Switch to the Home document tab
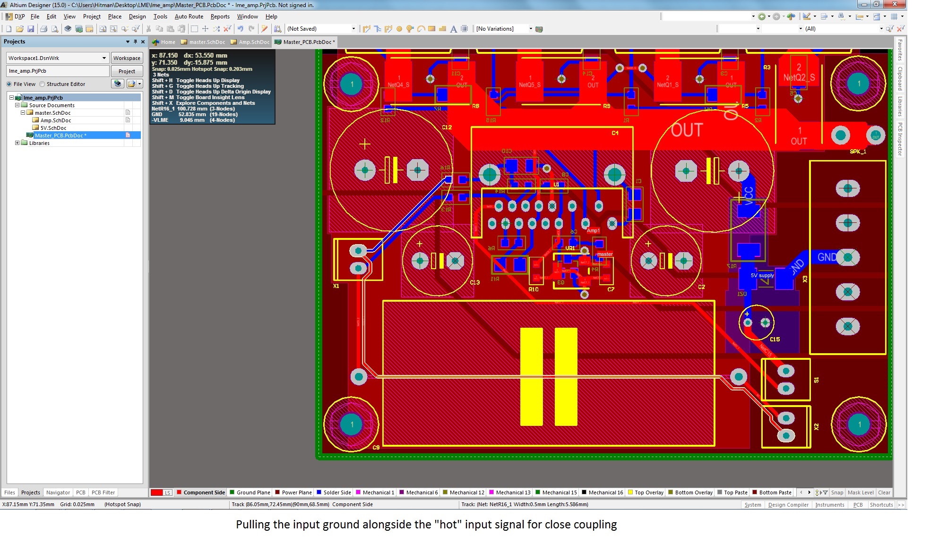The image size is (930, 560). click(x=164, y=42)
